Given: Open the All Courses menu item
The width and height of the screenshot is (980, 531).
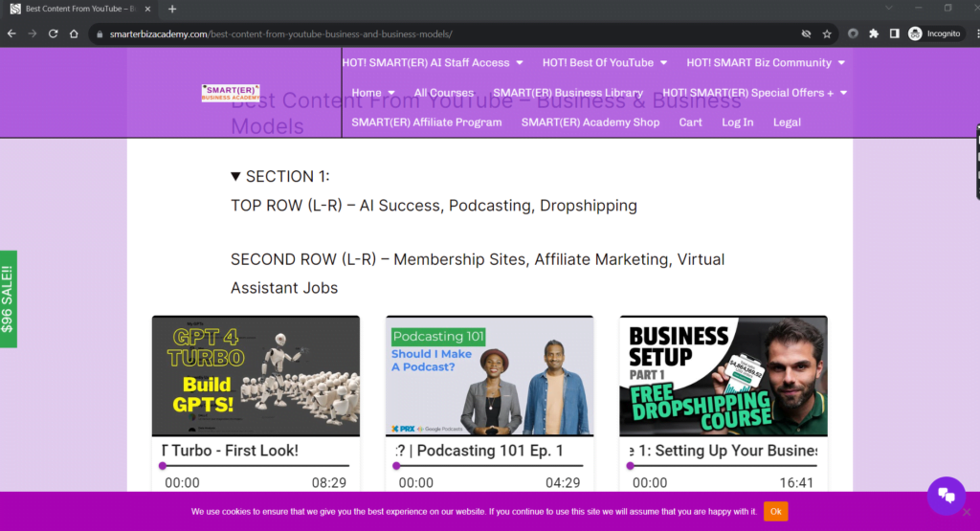Looking at the screenshot, I should [444, 93].
